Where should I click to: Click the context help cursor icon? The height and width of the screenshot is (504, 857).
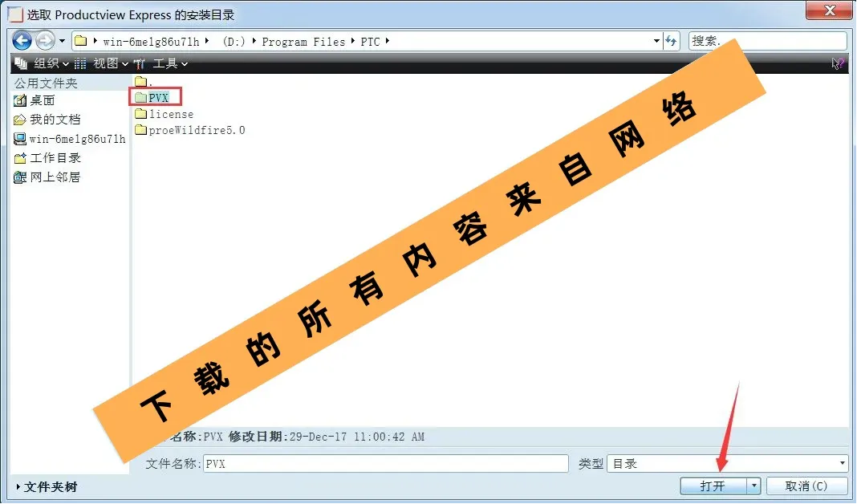pos(837,64)
